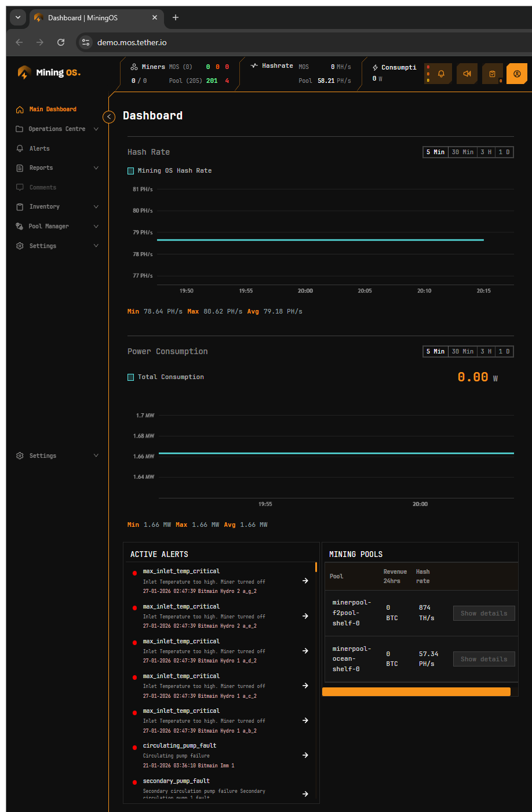Open the alerts bell icon in header
The image size is (532, 812).
[x=441, y=74]
